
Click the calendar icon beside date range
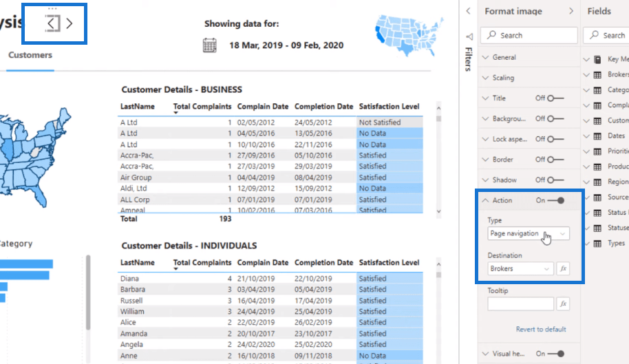point(210,45)
